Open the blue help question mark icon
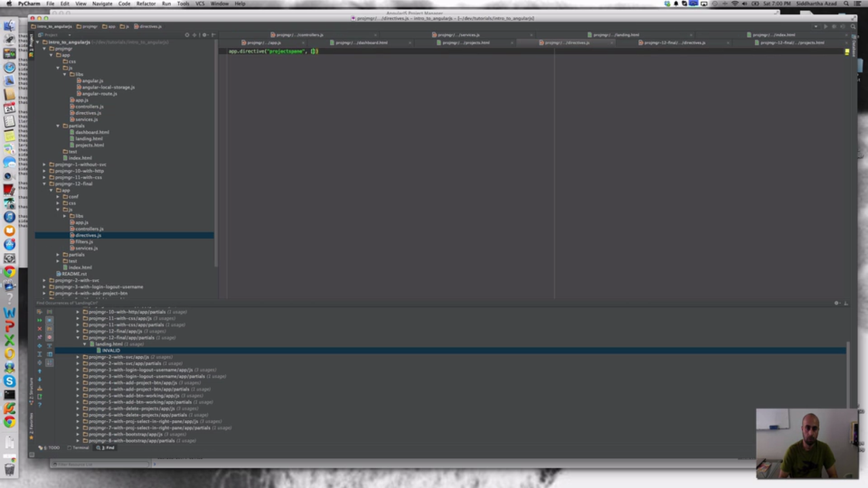 (x=39, y=405)
